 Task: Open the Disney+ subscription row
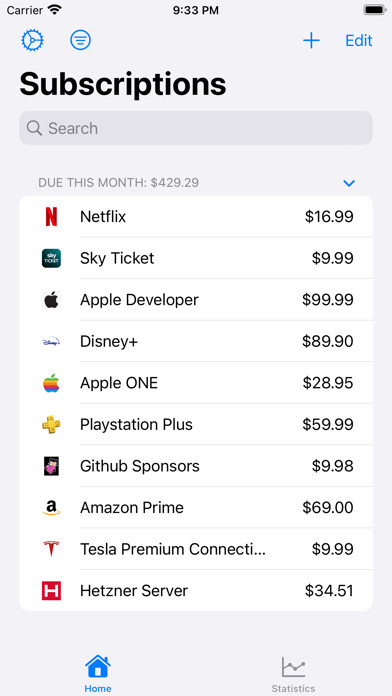point(196,341)
